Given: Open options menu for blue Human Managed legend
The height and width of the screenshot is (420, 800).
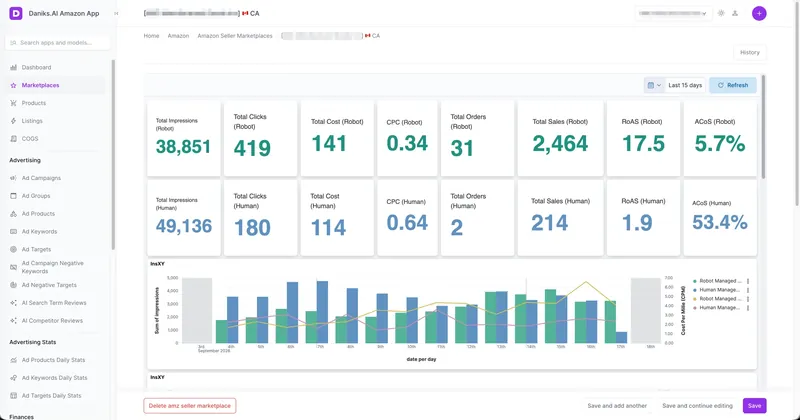Looking at the screenshot, I should click(748, 290).
